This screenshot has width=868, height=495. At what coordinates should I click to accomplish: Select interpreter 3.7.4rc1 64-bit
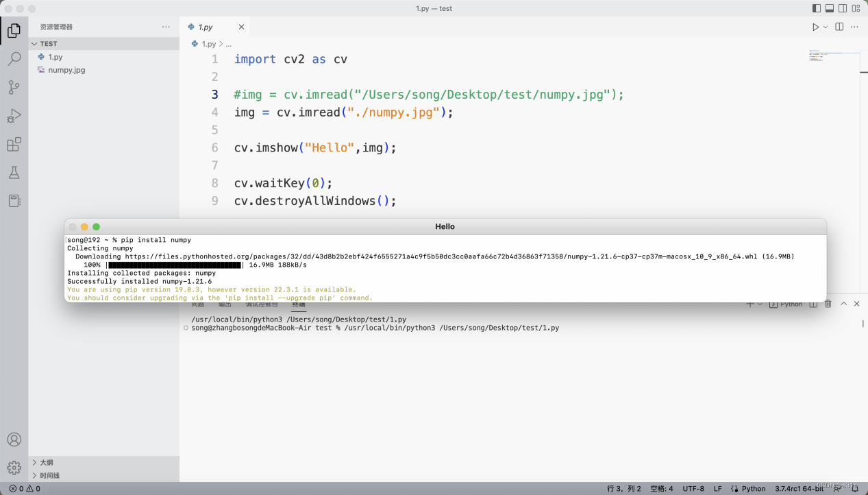pyautogui.click(x=799, y=489)
